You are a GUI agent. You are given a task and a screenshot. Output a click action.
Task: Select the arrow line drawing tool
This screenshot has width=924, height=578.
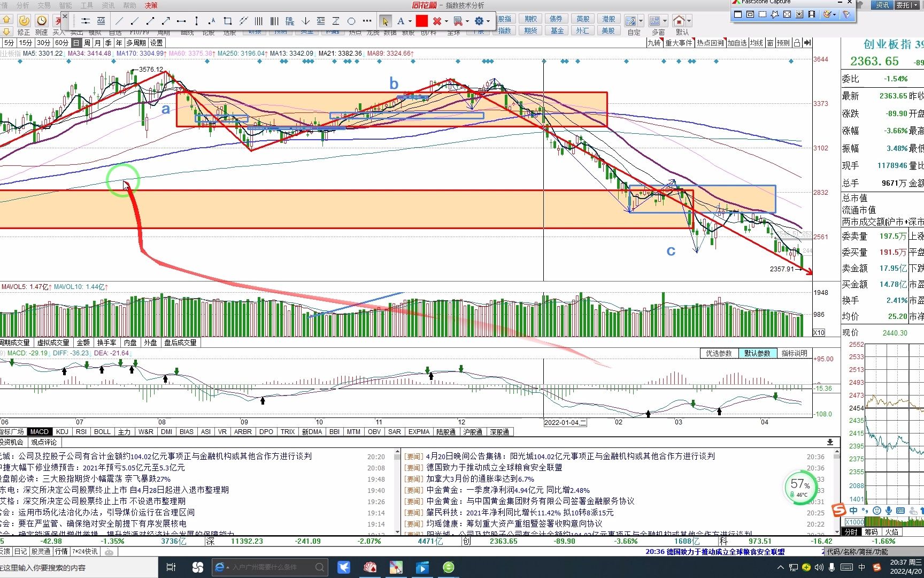(x=166, y=21)
